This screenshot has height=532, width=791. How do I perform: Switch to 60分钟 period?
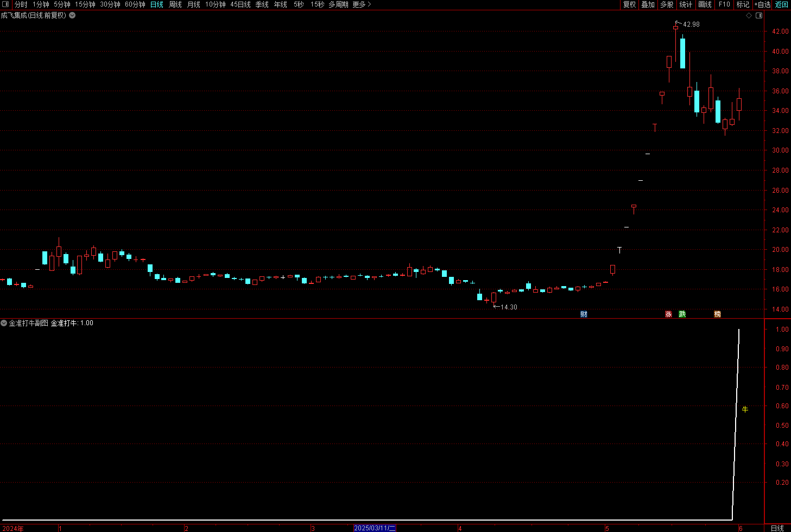(x=135, y=4)
